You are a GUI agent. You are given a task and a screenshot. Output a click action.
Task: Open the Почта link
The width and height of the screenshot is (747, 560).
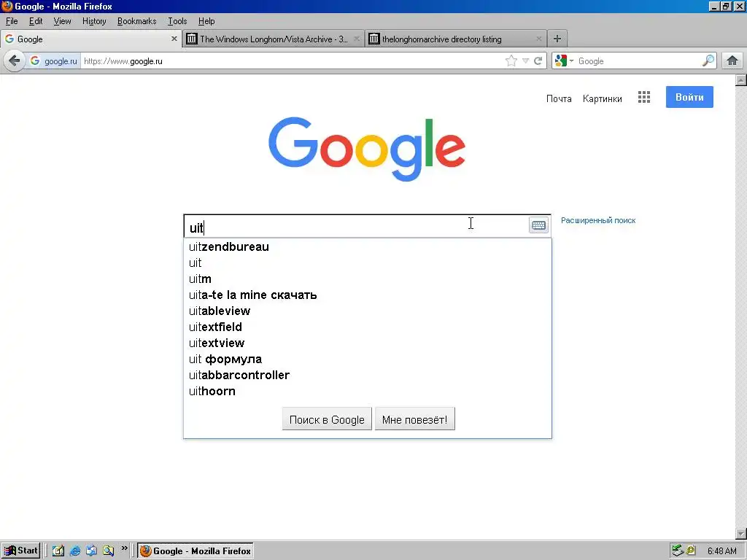point(559,98)
